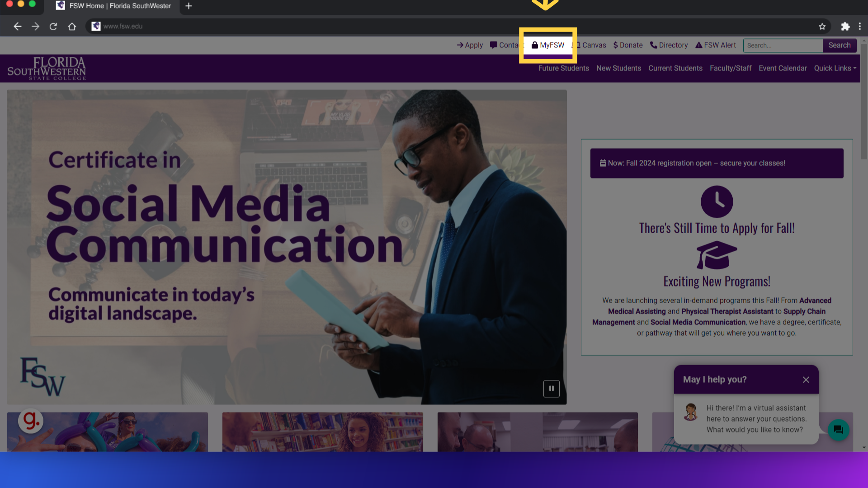The image size is (868, 488).
Task: Click the Grammarly g badge
Action: [x=31, y=421]
